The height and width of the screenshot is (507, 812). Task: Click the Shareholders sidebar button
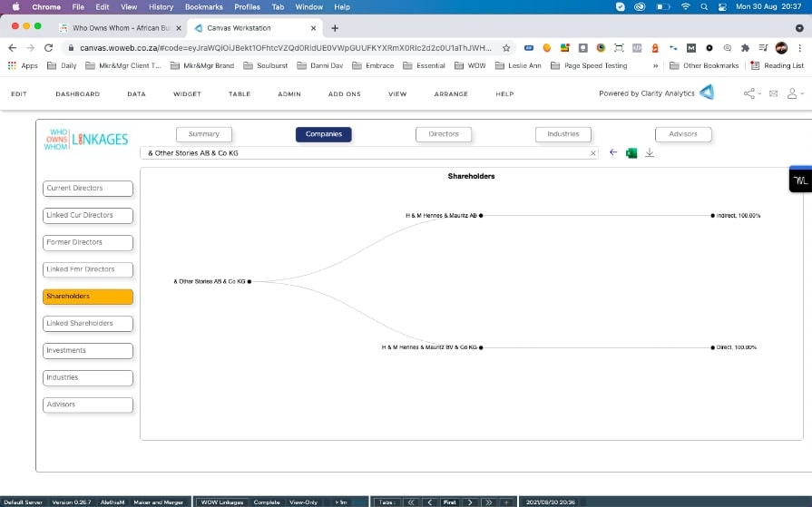point(88,297)
